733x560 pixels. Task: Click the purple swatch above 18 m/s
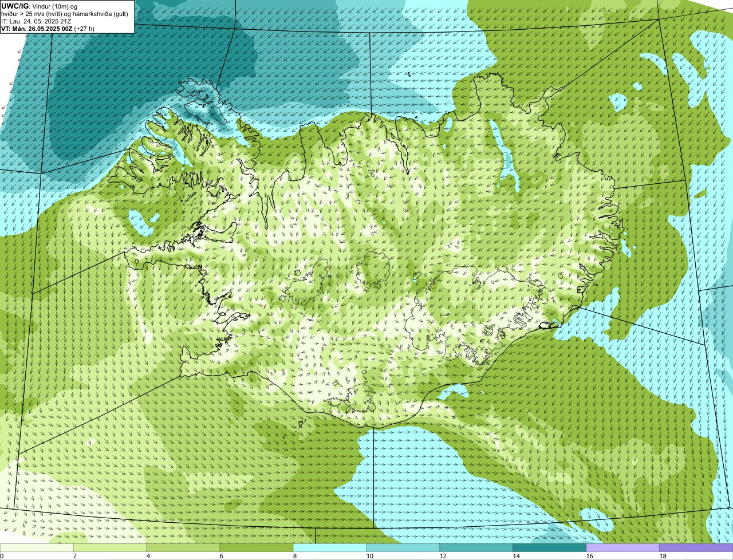pyautogui.click(x=696, y=547)
